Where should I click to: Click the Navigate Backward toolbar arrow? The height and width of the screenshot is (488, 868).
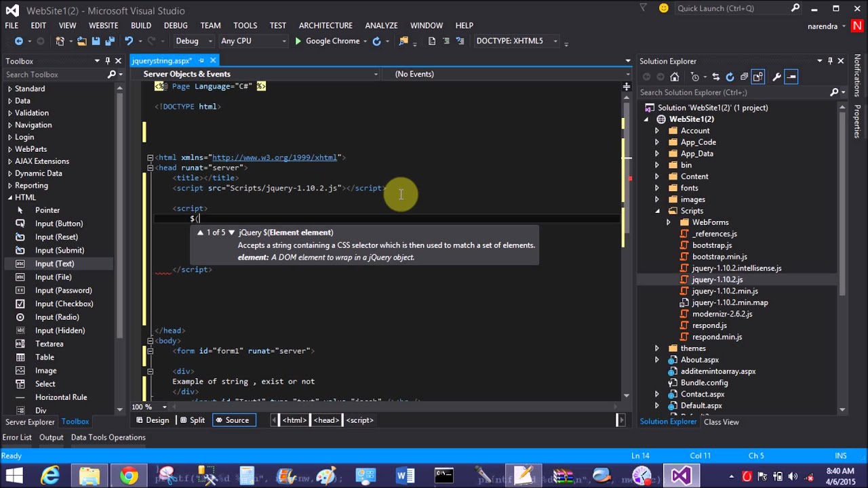pyautogui.click(x=19, y=41)
